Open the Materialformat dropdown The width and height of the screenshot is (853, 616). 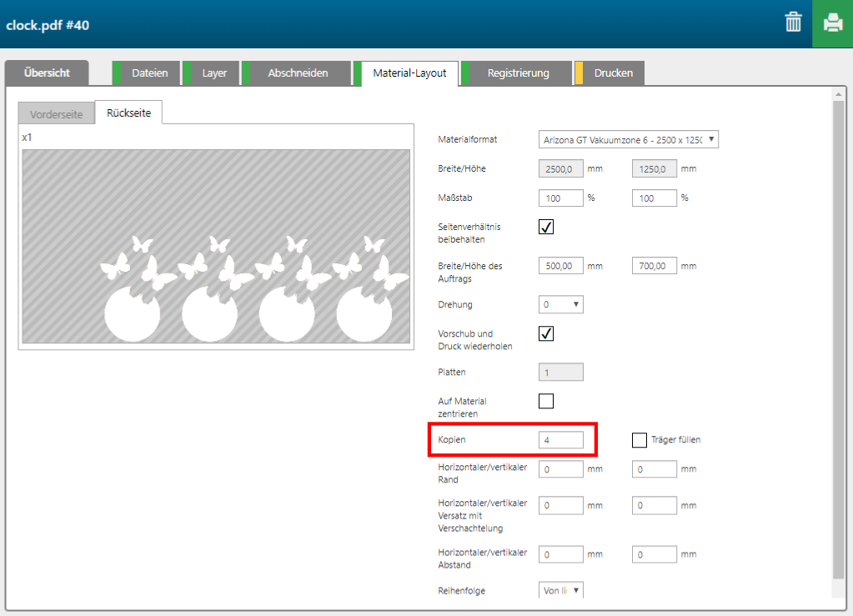tap(628, 139)
